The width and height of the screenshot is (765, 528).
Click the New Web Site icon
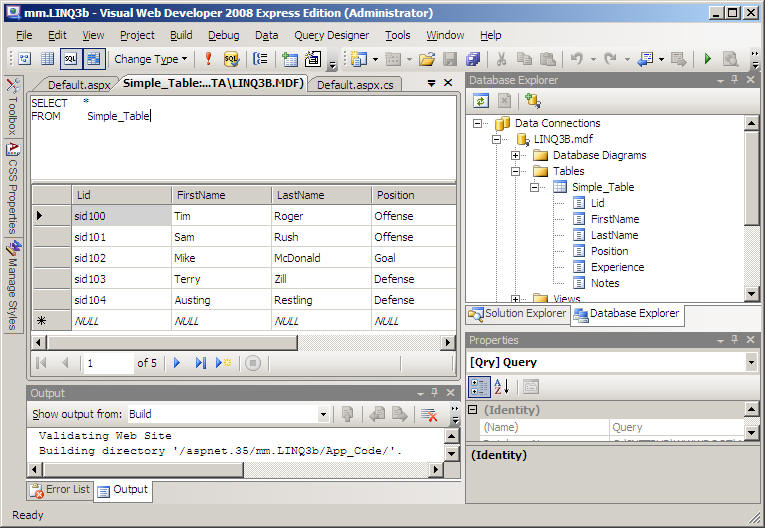[x=359, y=59]
